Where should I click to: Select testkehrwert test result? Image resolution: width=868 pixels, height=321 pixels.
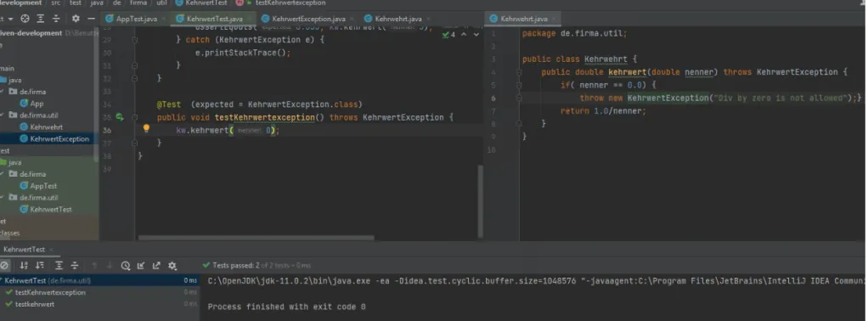[x=35, y=304]
